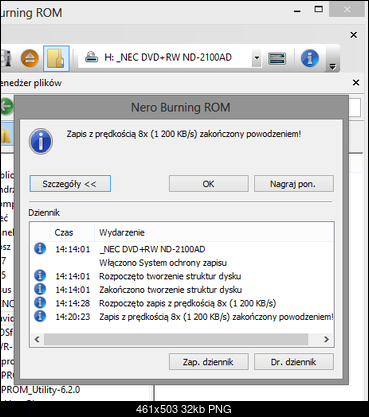This screenshot has height=417, width=369.
Task: Collapse details with Szczegóły << button
Action: [70, 184]
